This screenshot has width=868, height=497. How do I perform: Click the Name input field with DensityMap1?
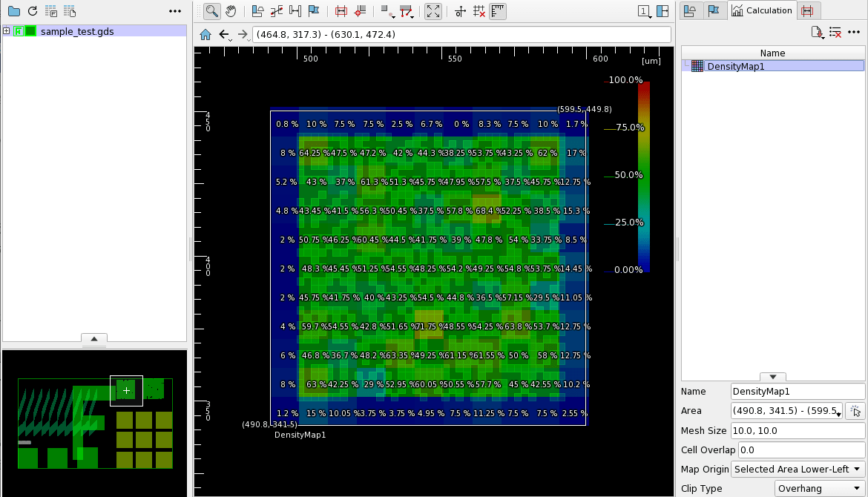point(797,391)
